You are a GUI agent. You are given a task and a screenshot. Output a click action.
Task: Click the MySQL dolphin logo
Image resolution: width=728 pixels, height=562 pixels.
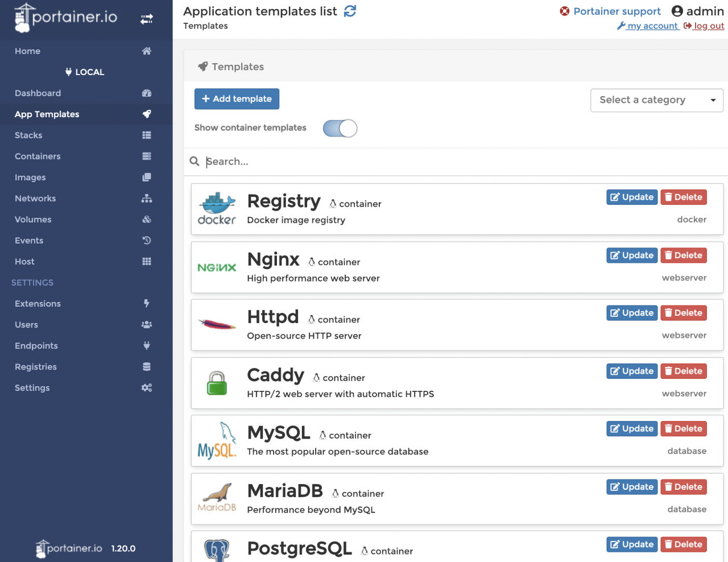point(217,440)
